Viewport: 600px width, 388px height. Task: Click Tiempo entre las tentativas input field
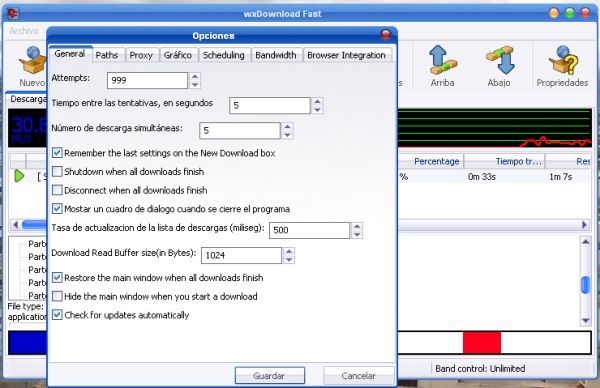click(270, 106)
